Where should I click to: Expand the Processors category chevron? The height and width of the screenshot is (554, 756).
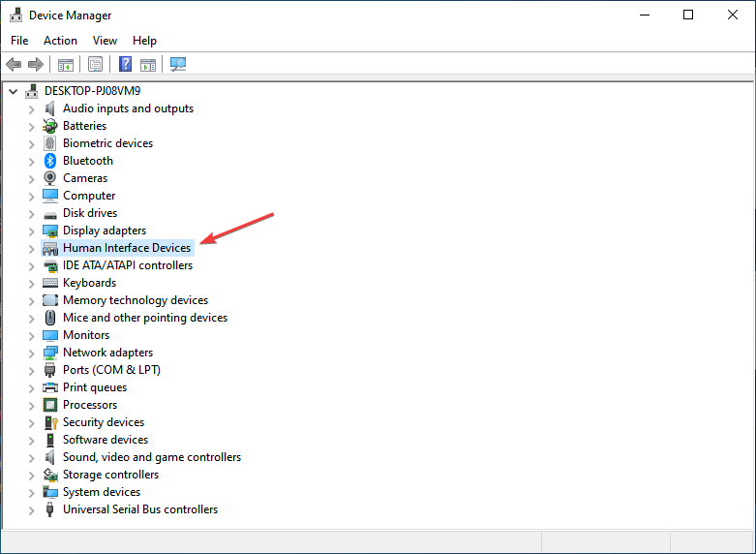pos(32,406)
